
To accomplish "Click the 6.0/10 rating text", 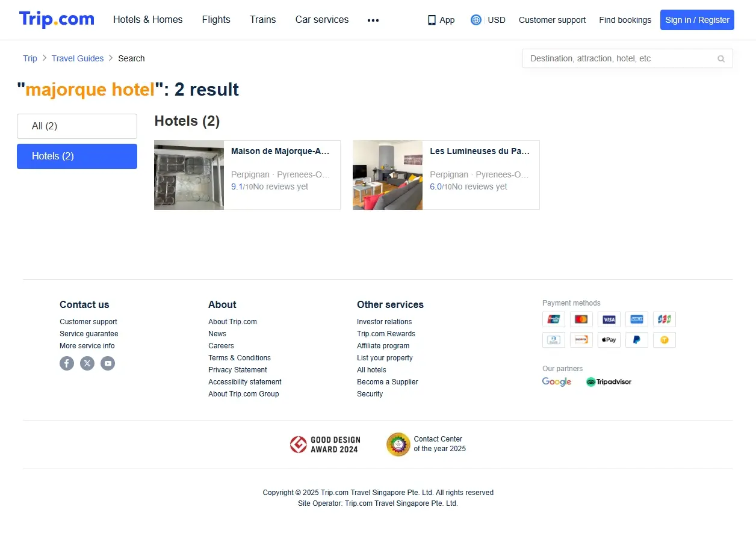I will pyautogui.click(x=441, y=187).
